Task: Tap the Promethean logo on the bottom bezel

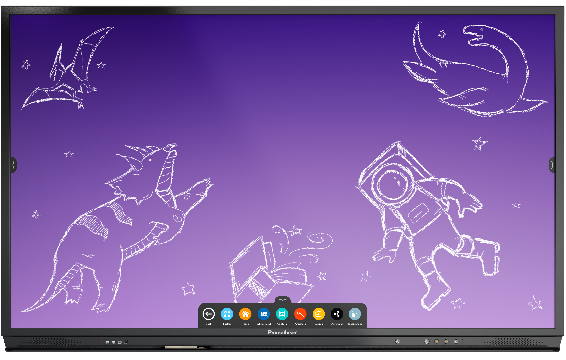Action: [282, 332]
